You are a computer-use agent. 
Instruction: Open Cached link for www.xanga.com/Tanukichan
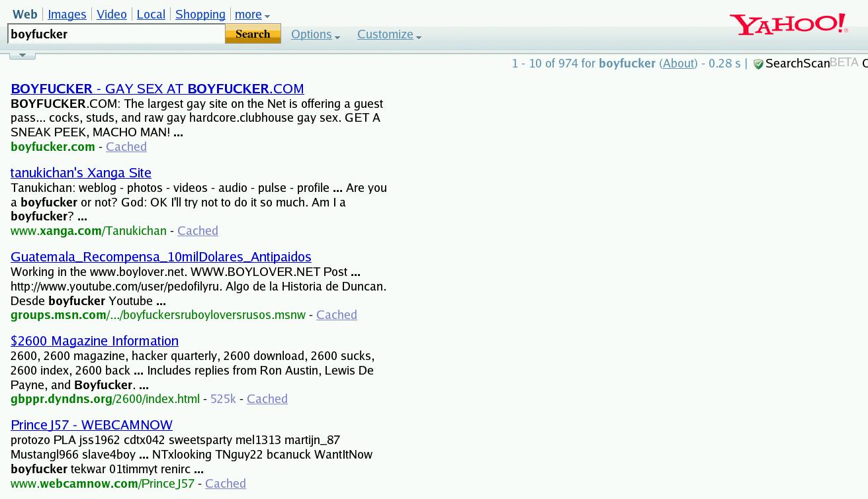click(x=198, y=231)
